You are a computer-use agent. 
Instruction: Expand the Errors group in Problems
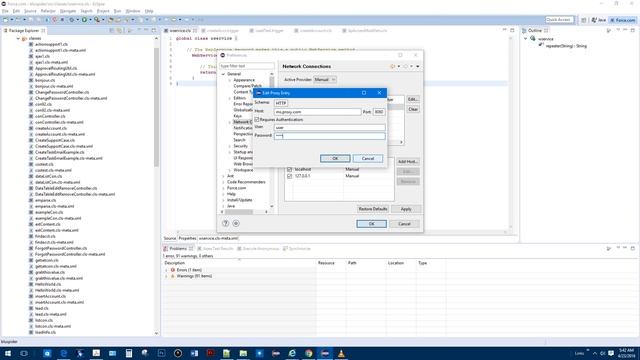(x=167, y=270)
